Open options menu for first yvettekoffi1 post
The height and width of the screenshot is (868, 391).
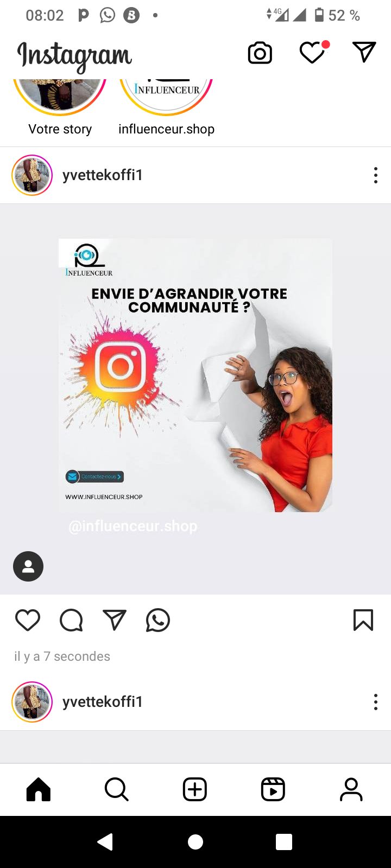point(375,175)
